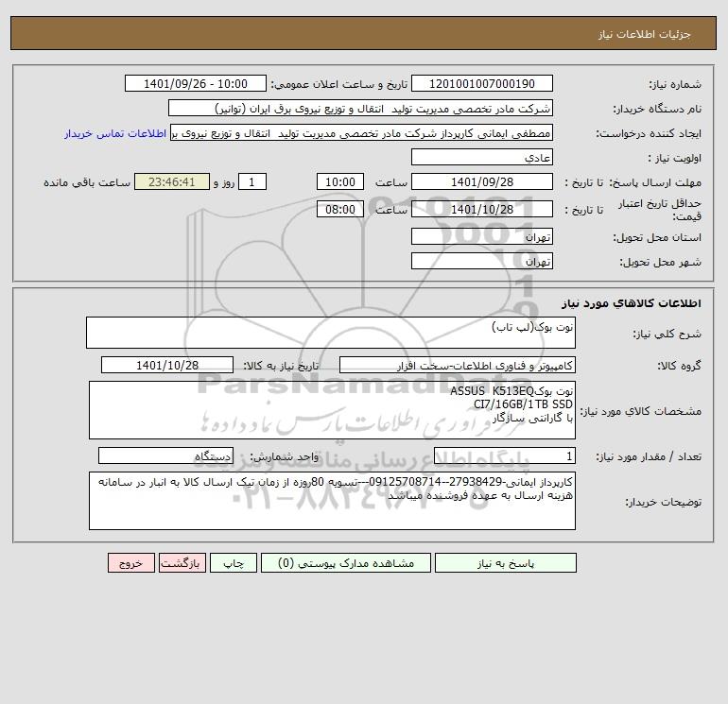Click the general description box نوت بوک(لپ تاب)

tap(331, 333)
